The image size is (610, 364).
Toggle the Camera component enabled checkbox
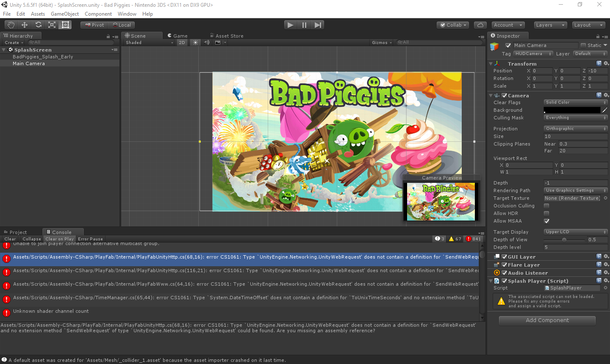click(x=505, y=95)
